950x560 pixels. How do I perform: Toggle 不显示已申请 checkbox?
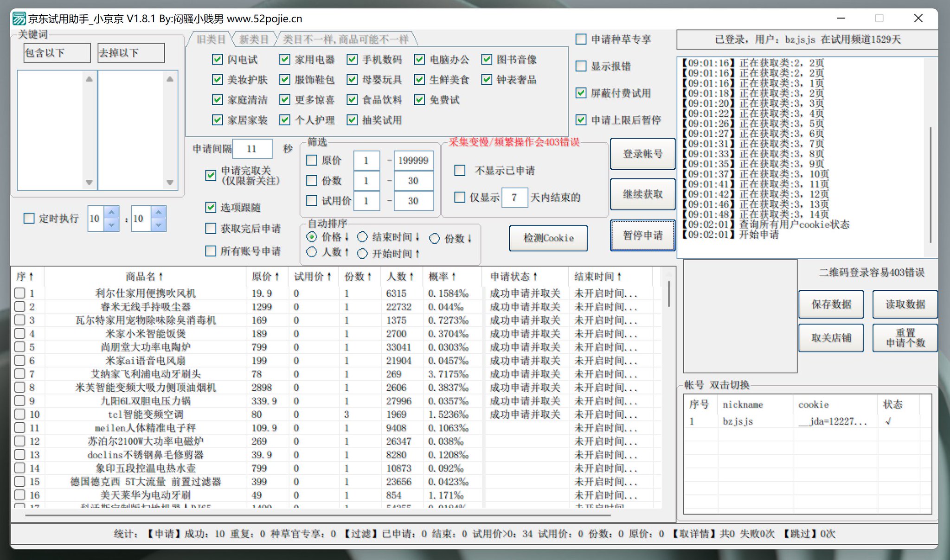click(x=460, y=171)
